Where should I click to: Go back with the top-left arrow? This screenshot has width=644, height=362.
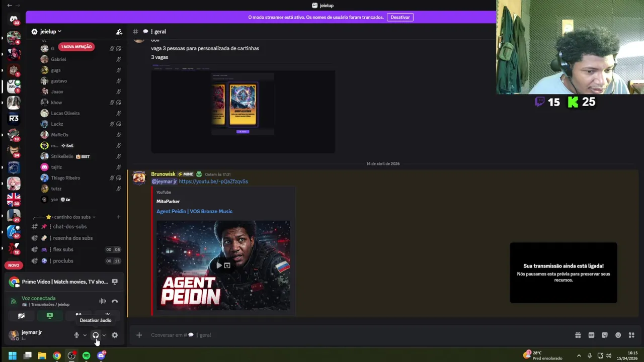click(x=9, y=6)
